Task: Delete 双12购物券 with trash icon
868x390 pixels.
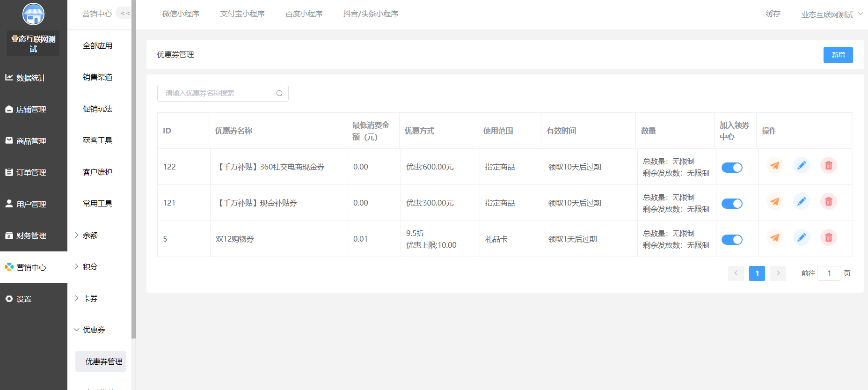Action: pyautogui.click(x=829, y=237)
